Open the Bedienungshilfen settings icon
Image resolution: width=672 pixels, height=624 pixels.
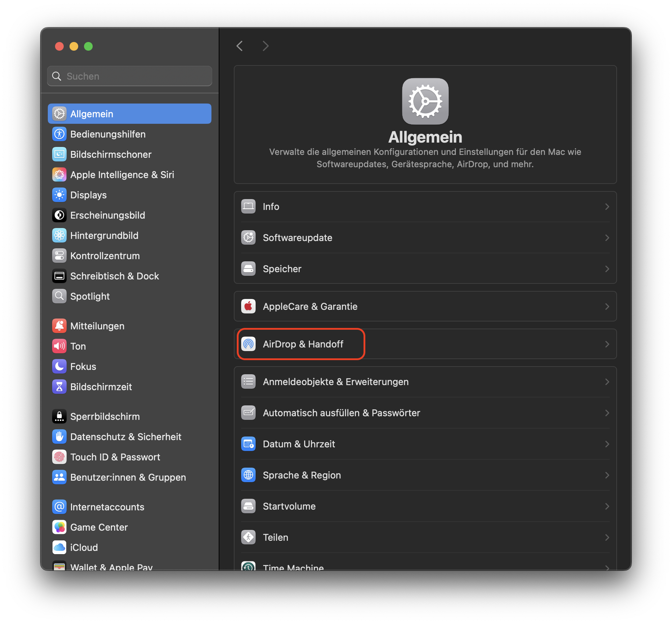pos(59,134)
